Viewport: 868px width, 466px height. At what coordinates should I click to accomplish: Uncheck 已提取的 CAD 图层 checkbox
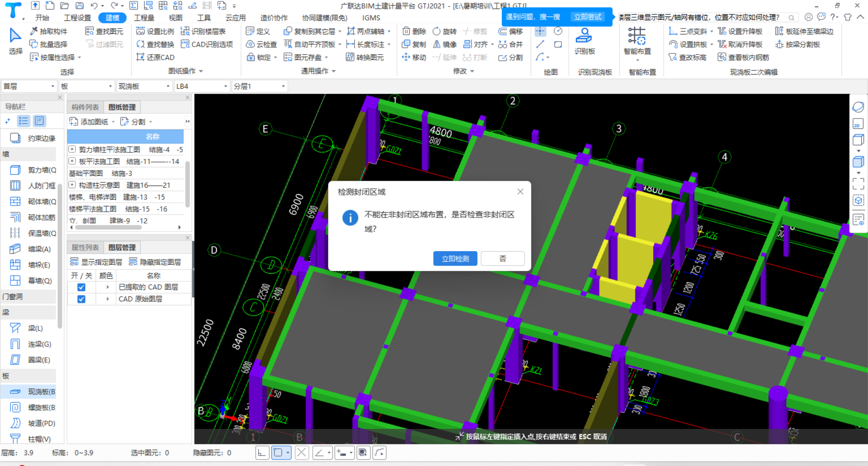point(81,287)
